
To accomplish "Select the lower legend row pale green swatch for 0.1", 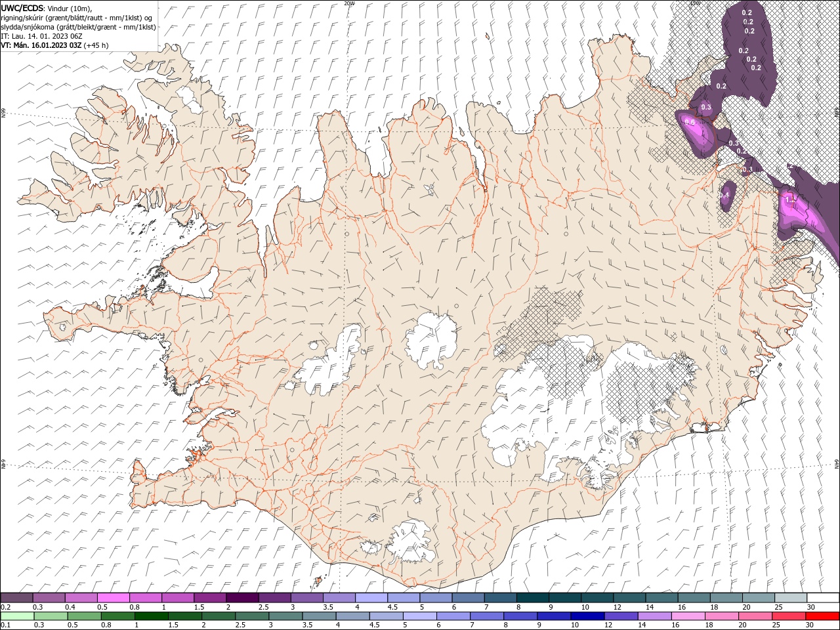I will 17,616.
